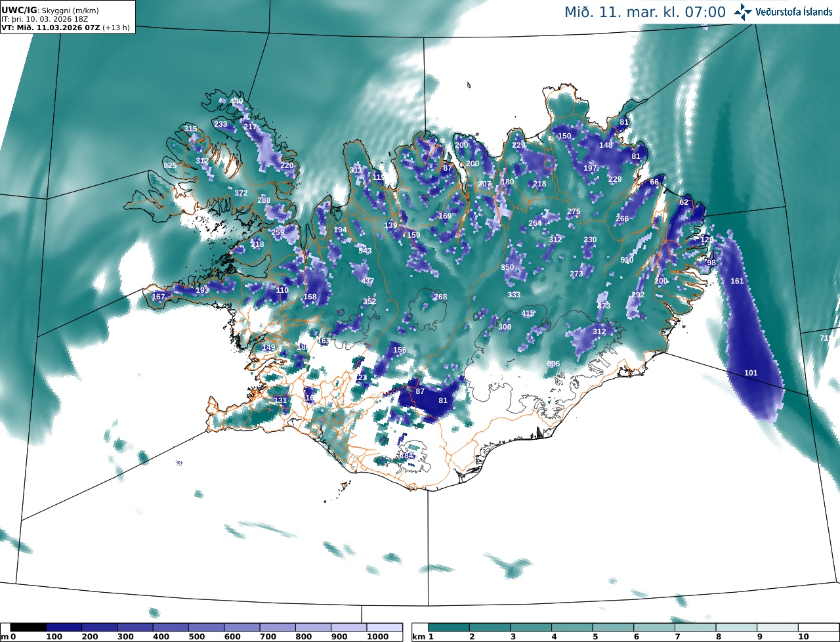Click the visibility value 268 on the map
The width and height of the screenshot is (840, 642).
pos(440,297)
